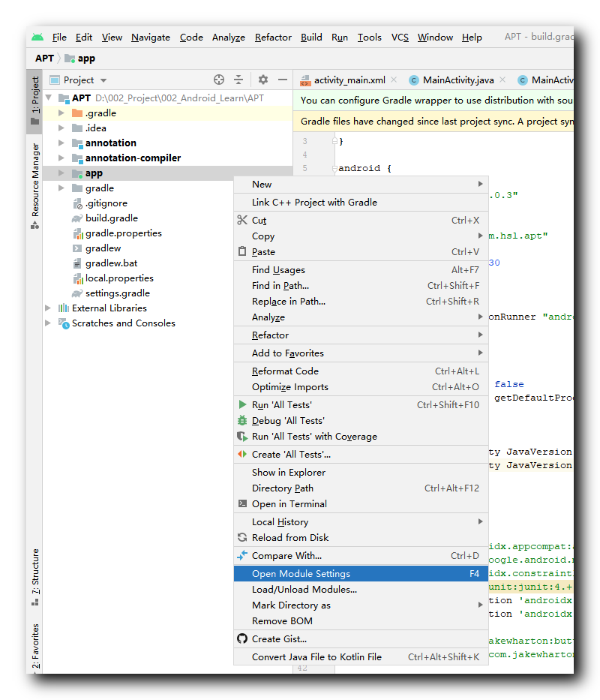The image size is (600, 700).
Task: Click the app folder icon in breadcrumb
Action: 70,59
